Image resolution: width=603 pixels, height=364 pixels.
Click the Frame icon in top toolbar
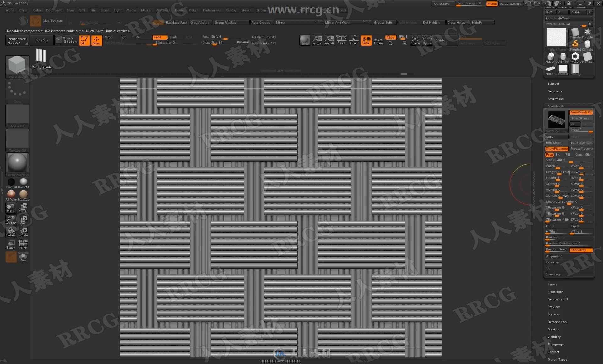[414, 40]
